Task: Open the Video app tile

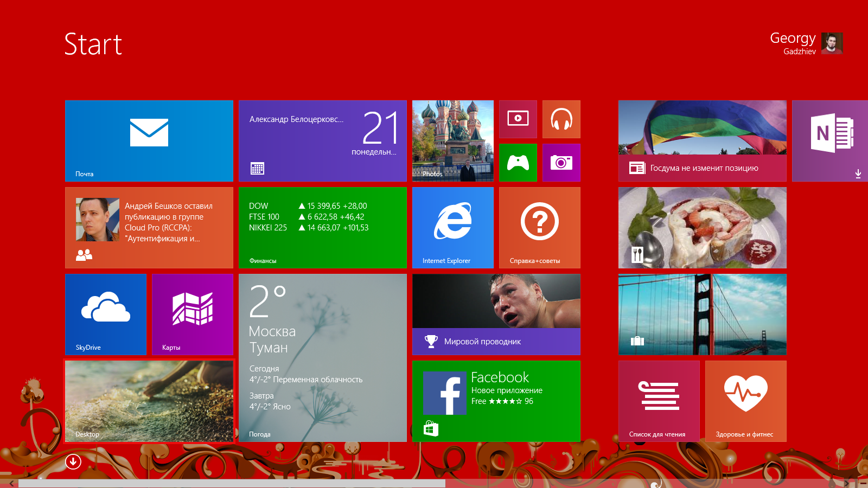Action: [x=518, y=119]
